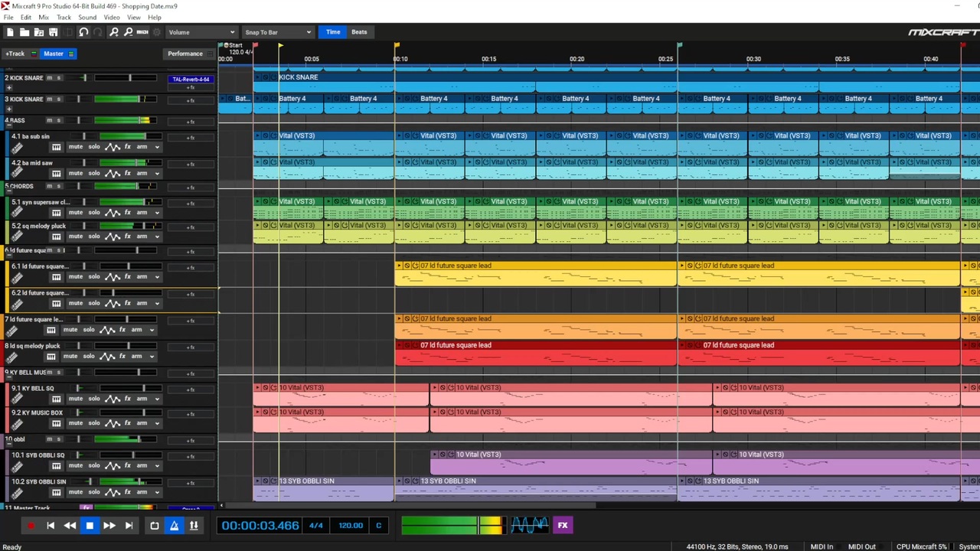Undo the last action

coord(83,32)
